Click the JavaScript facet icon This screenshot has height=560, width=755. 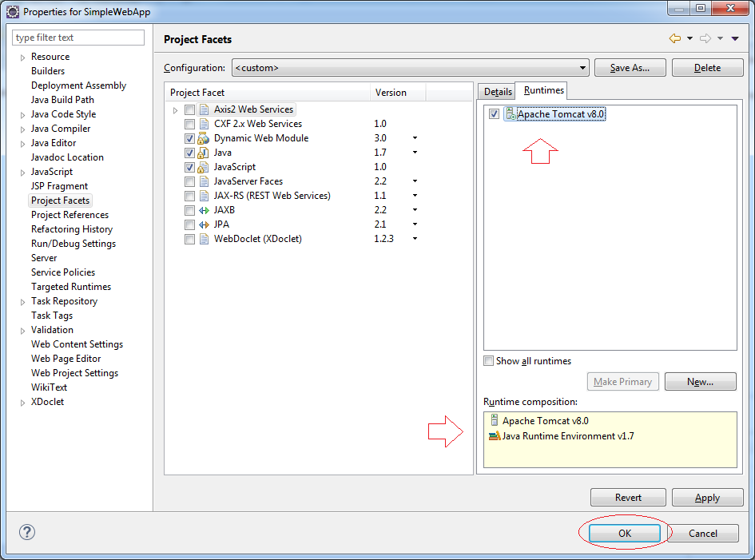(x=204, y=168)
